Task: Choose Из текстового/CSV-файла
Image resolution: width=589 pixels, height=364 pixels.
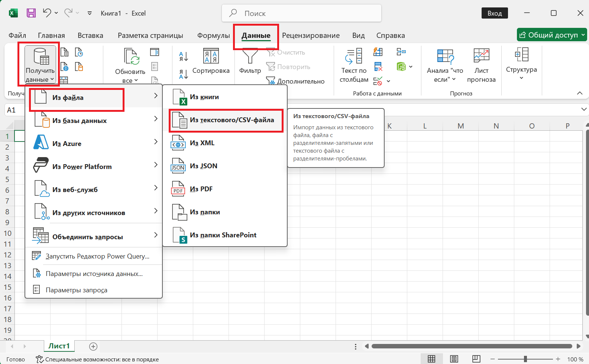Action: click(x=225, y=120)
